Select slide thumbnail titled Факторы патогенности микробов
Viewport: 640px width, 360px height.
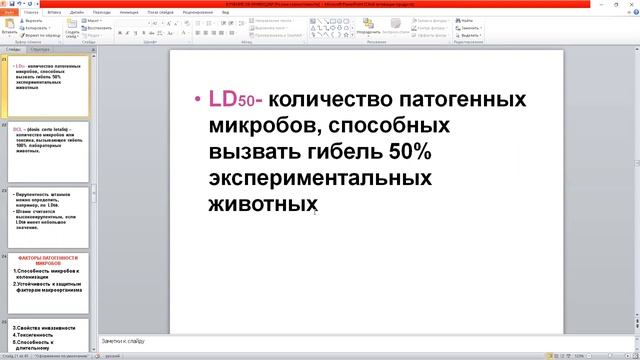click(48, 283)
